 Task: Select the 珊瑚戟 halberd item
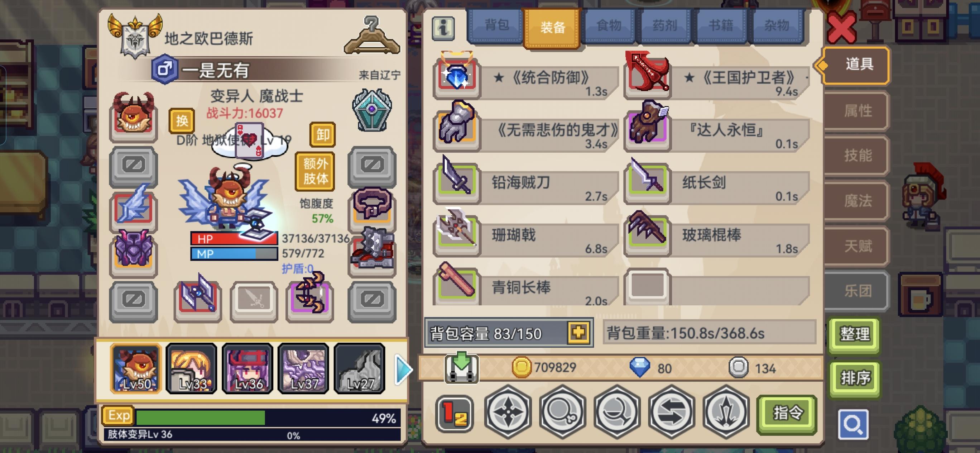525,235
